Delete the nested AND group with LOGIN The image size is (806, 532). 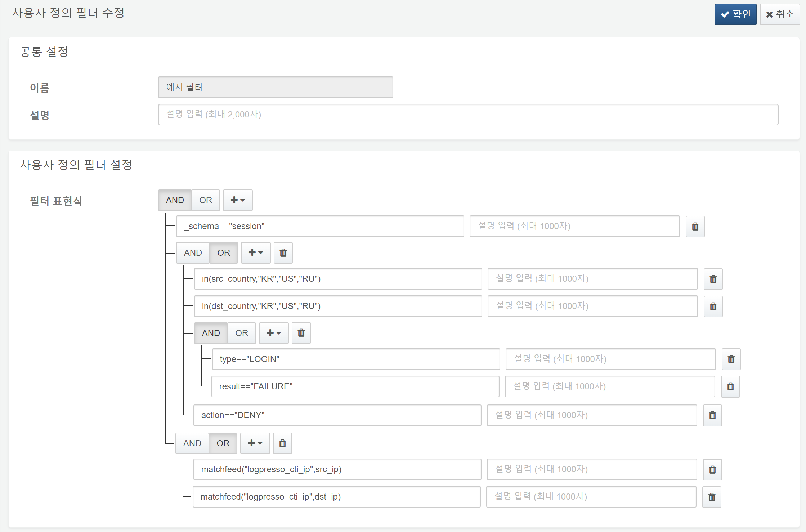(x=301, y=333)
